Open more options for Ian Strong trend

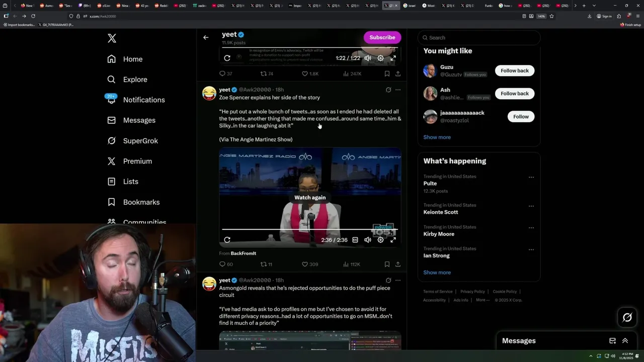[531, 249]
